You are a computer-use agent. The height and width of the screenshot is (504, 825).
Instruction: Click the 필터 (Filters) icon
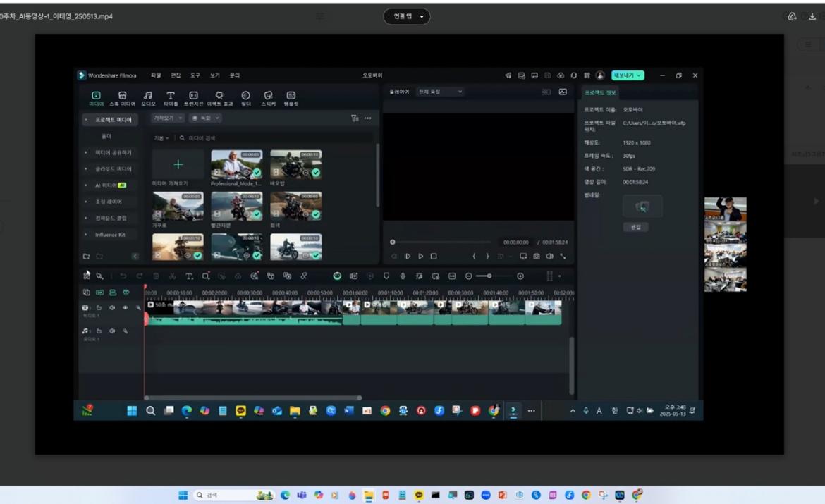click(245, 97)
